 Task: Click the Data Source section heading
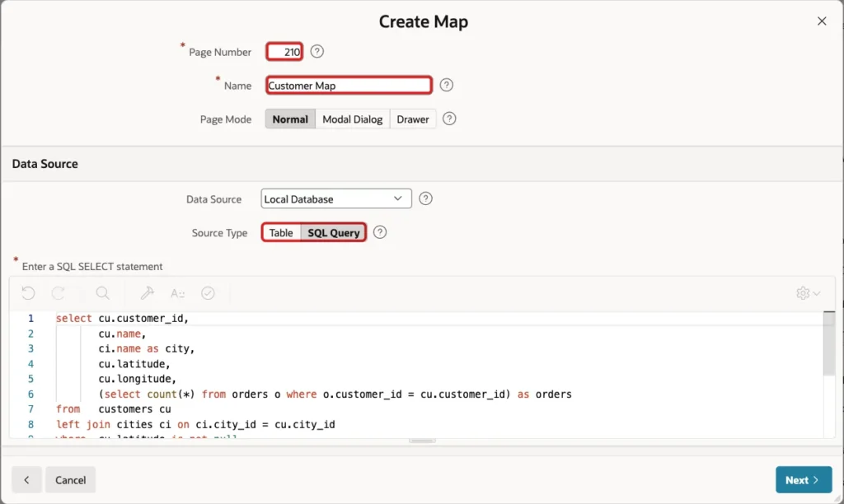click(x=45, y=164)
